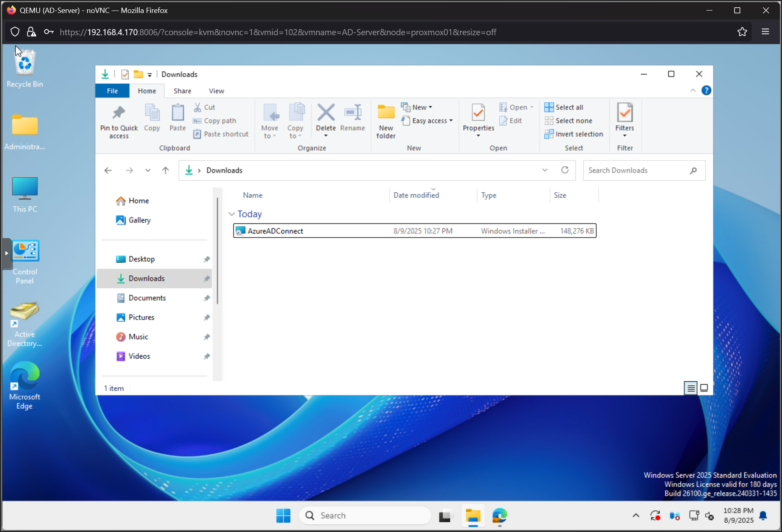
Task: Open the View ribbon tab
Action: coord(216,91)
